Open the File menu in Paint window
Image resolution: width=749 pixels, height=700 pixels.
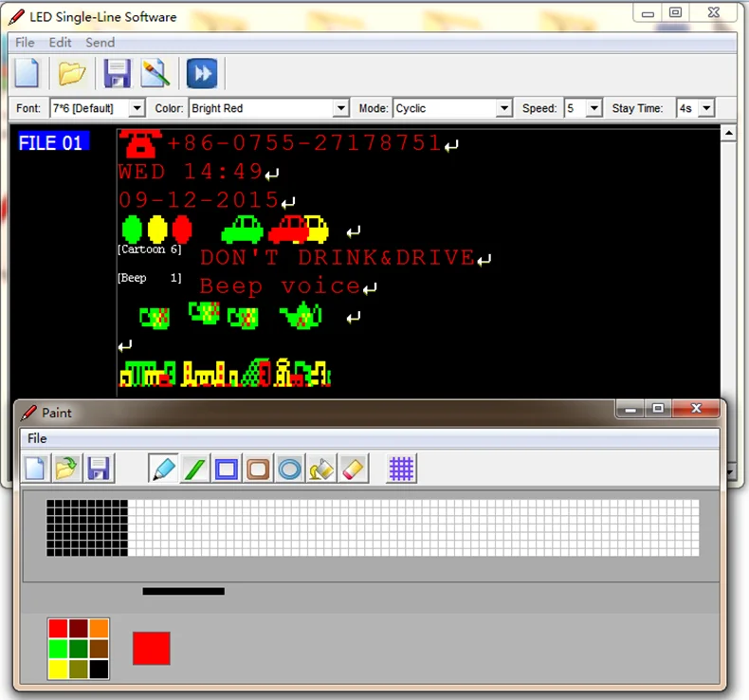click(x=37, y=438)
